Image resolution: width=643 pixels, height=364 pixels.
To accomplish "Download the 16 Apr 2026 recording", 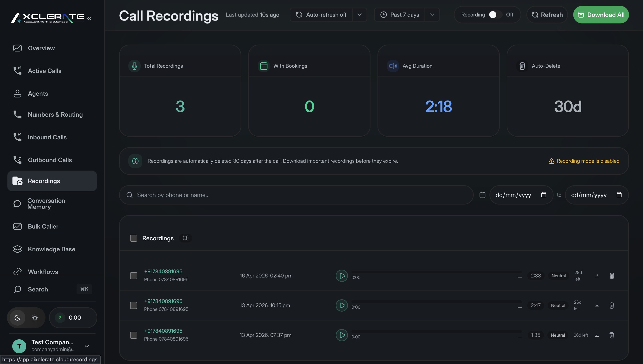I will coord(598,276).
